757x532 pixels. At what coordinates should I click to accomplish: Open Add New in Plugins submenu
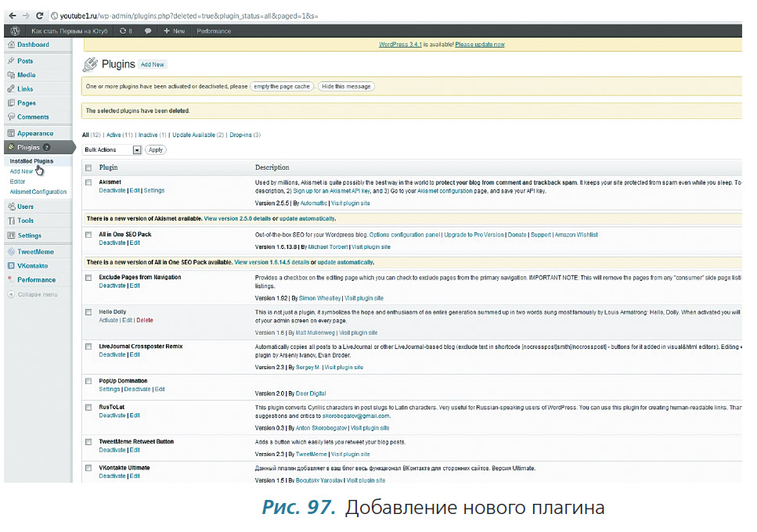pos(21,171)
